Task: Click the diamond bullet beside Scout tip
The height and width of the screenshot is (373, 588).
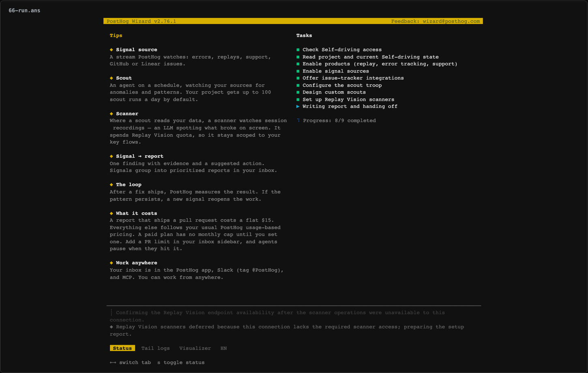Action: pyautogui.click(x=112, y=78)
